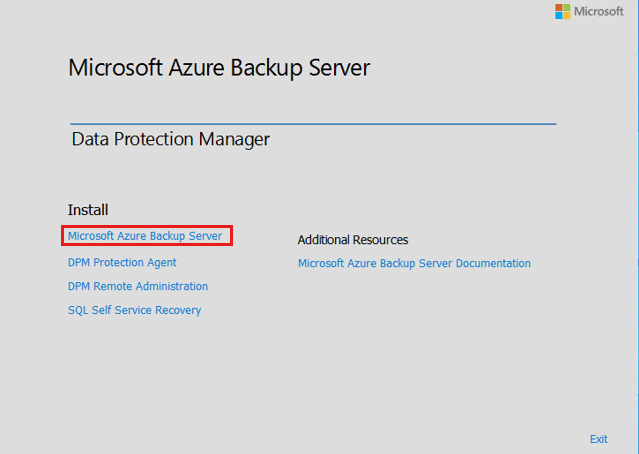Select SQL Self Service Recovery link

tap(134, 310)
